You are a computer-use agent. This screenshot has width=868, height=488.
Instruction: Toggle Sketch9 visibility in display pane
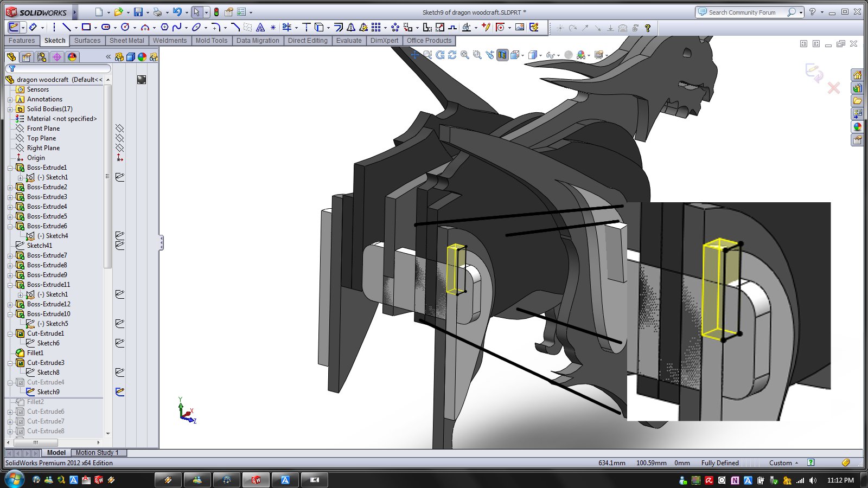pos(120,391)
